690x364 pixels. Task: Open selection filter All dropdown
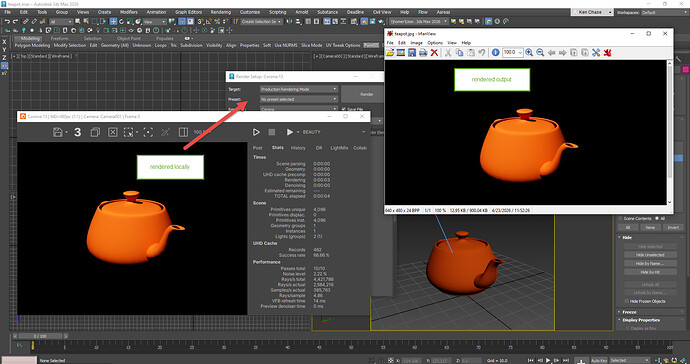pyautogui.click(x=61, y=22)
